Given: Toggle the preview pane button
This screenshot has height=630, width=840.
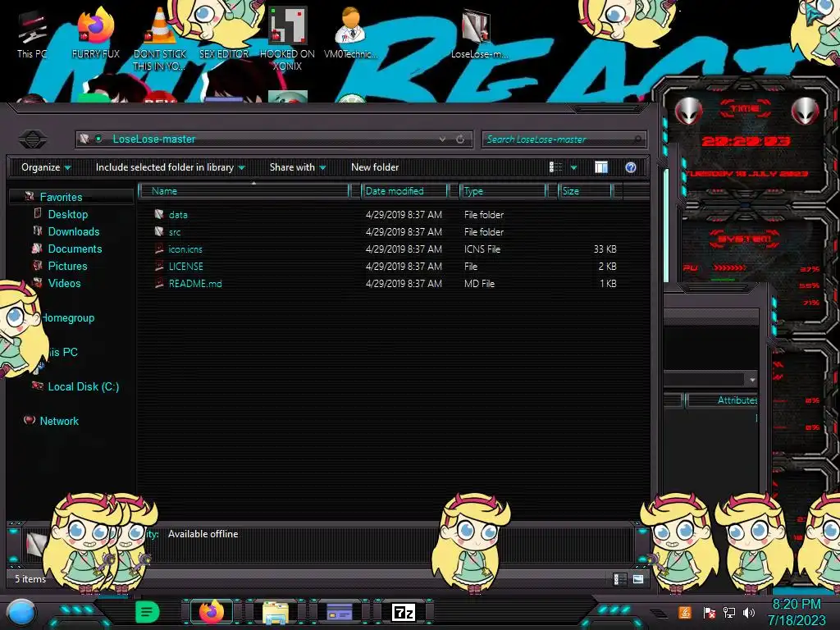Looking at the screenshot, I should [x=601, y=167].
